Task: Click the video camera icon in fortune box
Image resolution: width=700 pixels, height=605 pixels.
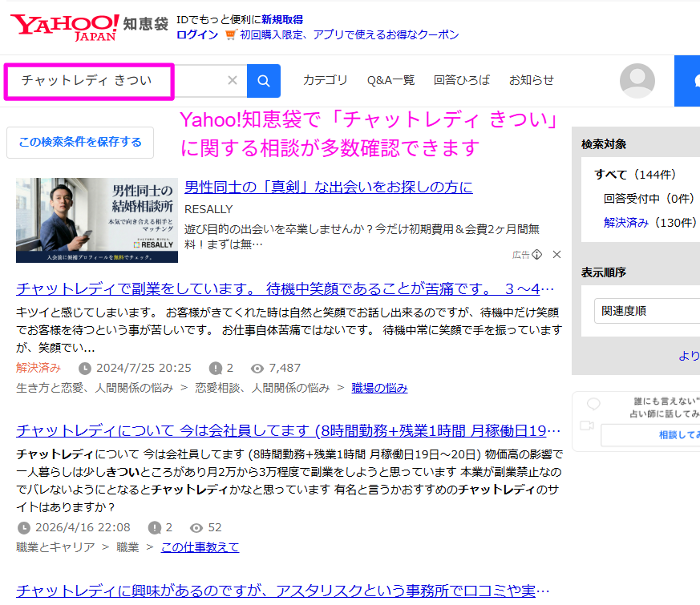Action: [587, 426]
